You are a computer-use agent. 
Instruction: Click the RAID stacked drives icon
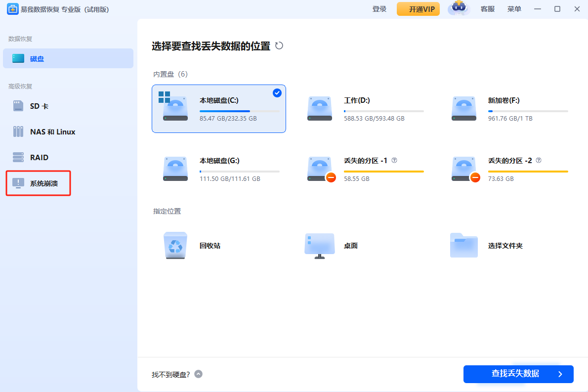(18, 157)
